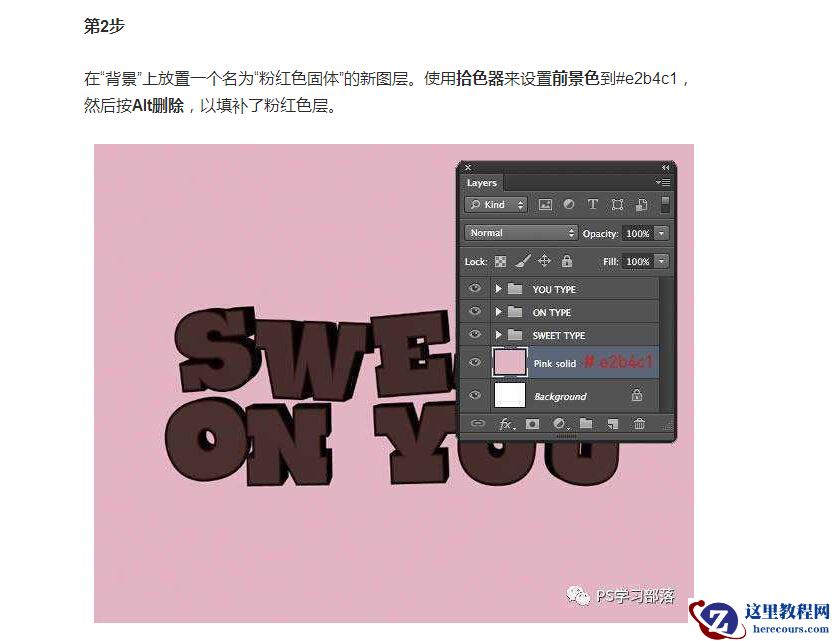Toggle visibility of SWEET TYPE group
Image resolution: width=835 pixels, height=641 pixels.
(x=475, y=335)
